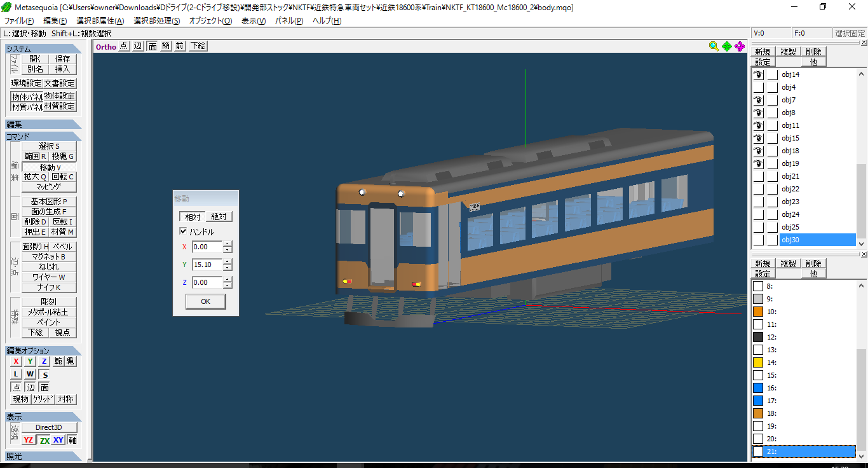This screenshot has width=868, height=468.
Task: Expand the 編集 panel header
Action: 43,124
